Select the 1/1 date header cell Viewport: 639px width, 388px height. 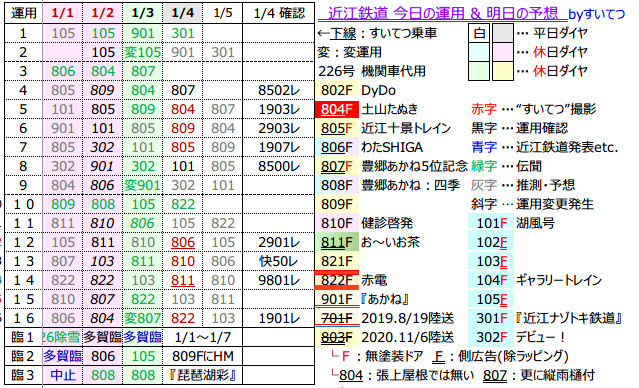[62, 13]
